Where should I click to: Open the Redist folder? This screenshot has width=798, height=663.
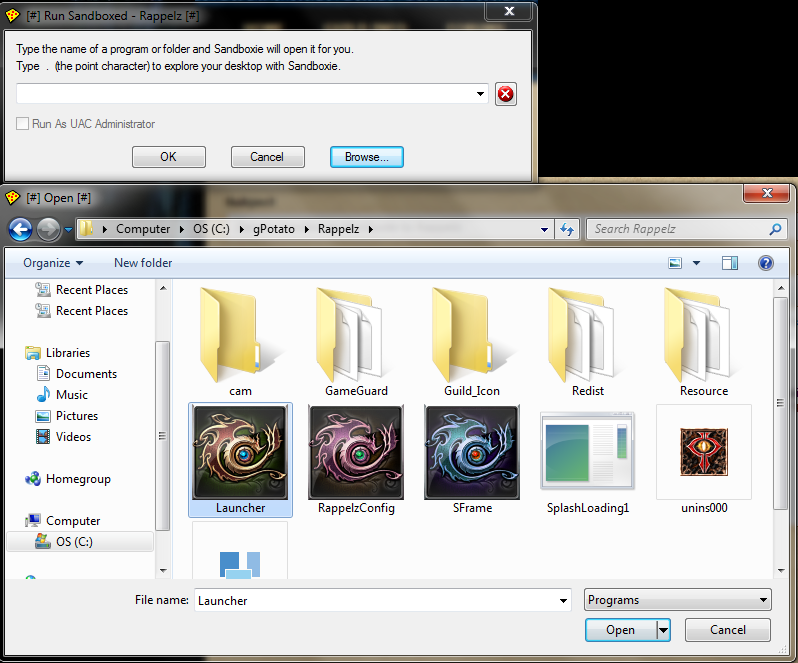(585, 335)
